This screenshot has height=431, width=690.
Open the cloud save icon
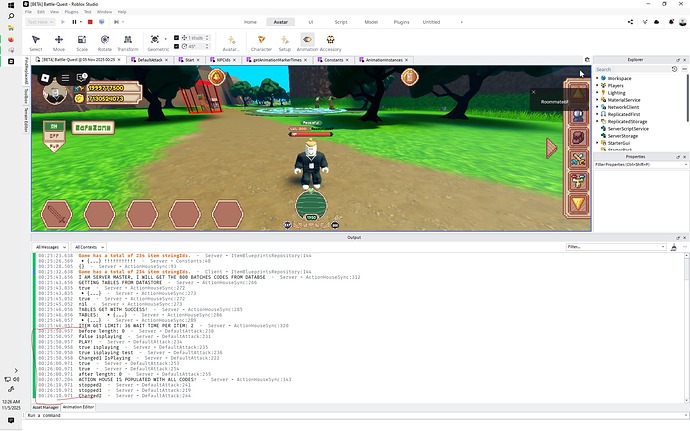[657, 22]
